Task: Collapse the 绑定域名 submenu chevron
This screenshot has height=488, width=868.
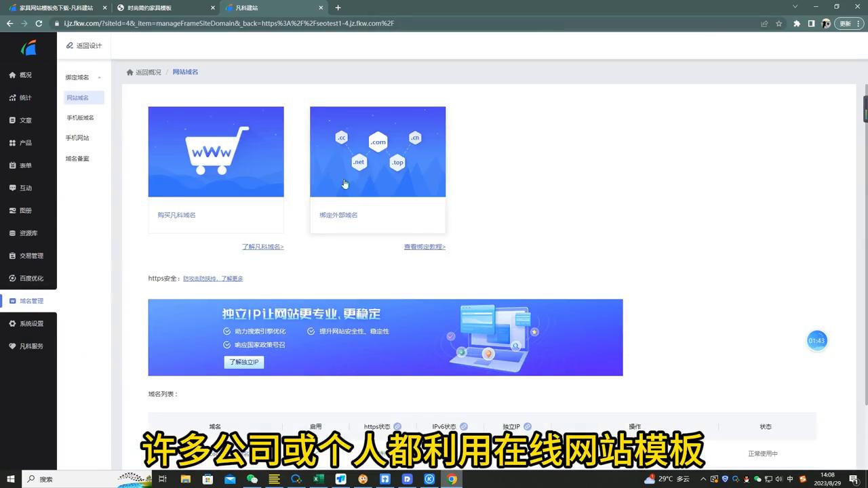Action: [x=99, y=77]
